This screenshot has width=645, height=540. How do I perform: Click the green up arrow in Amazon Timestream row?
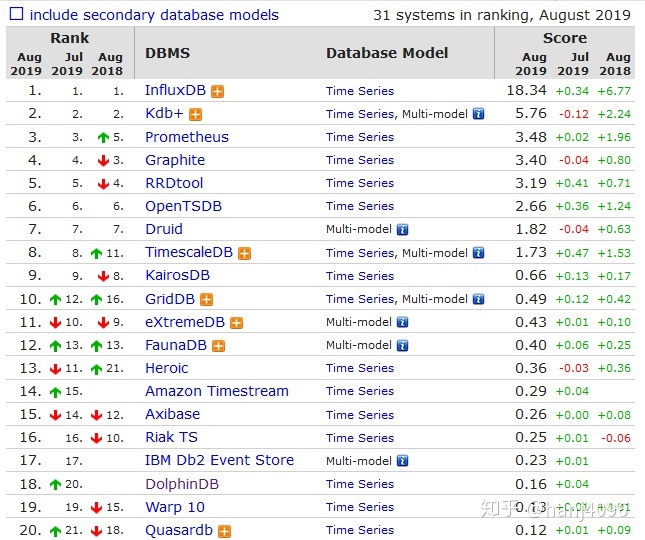point(55,392)
